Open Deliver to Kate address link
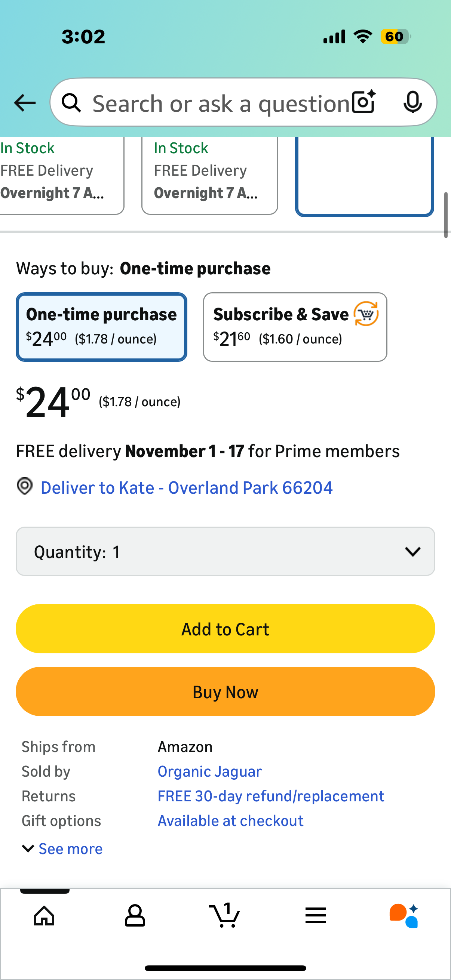Image resolution: width=451 pixels, height=980 pixels. [x=187, y=488]
